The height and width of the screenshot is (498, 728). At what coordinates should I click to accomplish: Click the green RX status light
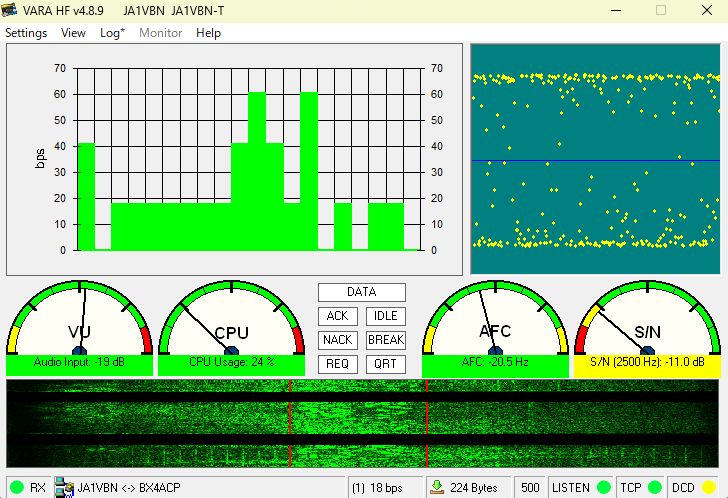(x=17, y=487)
